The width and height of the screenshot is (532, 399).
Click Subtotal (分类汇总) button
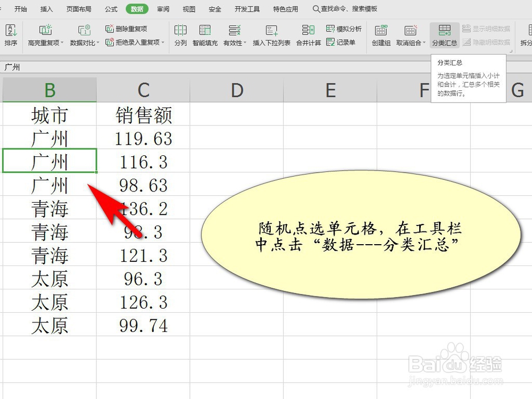(444, 35)
